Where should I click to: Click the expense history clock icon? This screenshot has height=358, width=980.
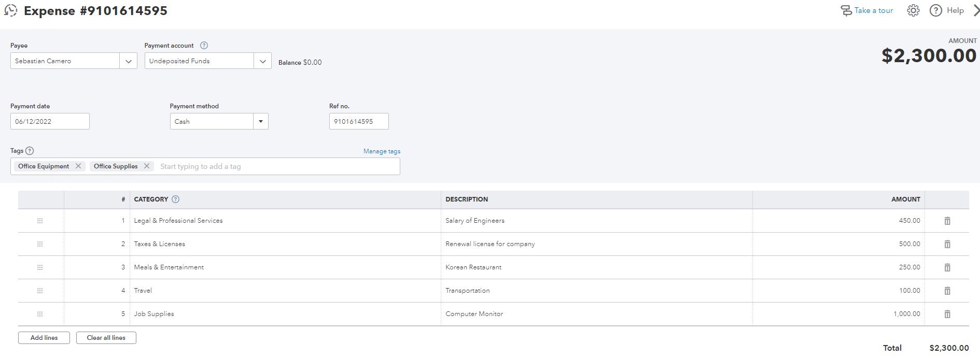(x=11, y=10)
